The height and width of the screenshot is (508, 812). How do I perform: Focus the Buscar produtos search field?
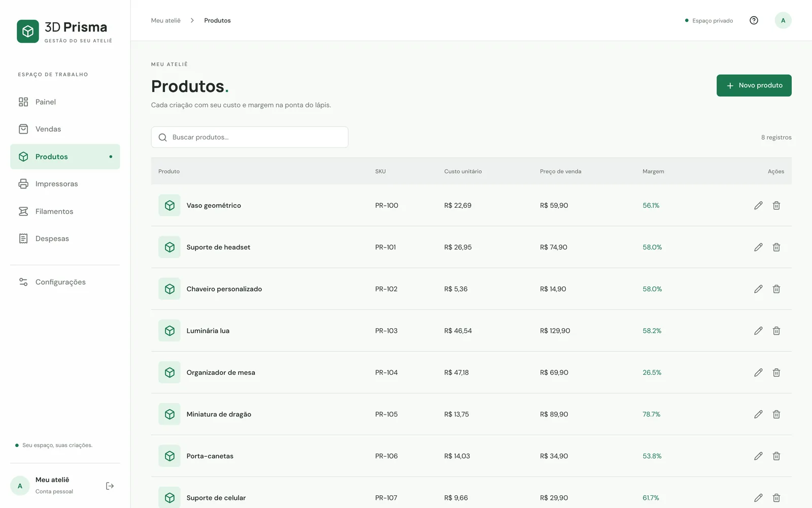[250, 137]
